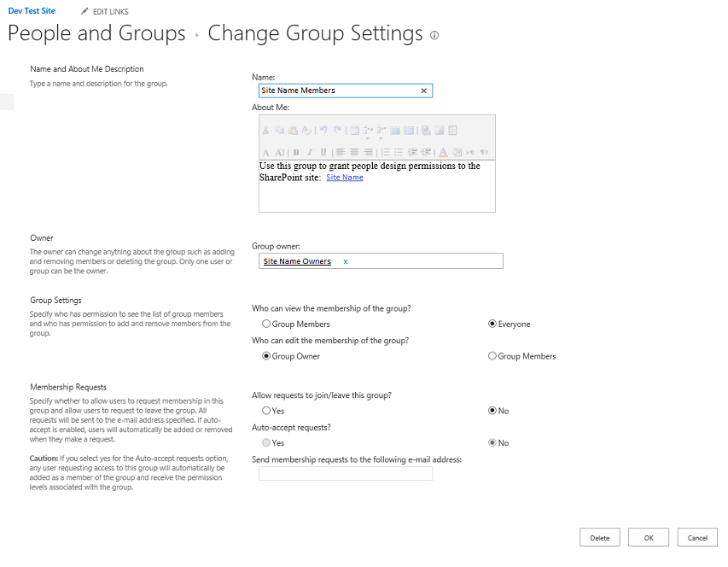Screen dimensions: 728x567
Task: Select Group Members for viewing membership
Action: [266, 324]
